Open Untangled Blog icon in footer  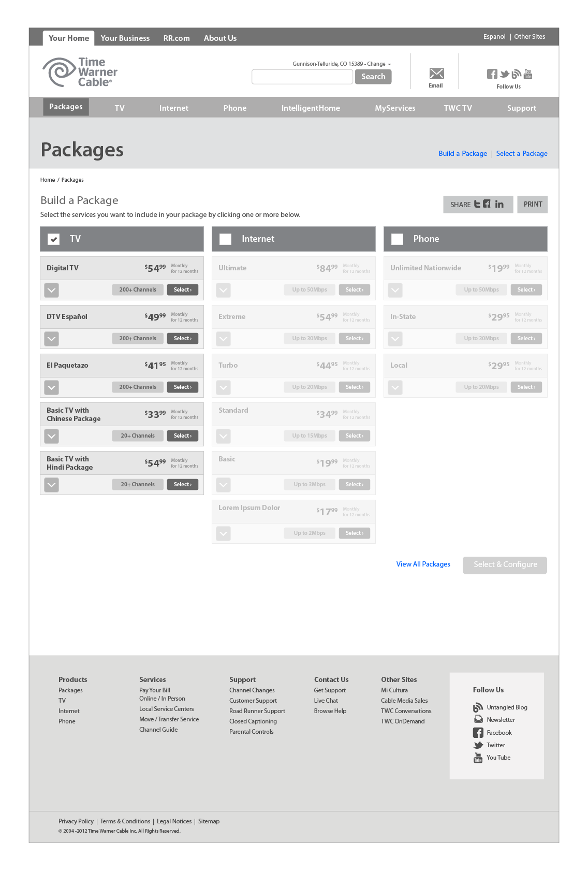point(478,707)
